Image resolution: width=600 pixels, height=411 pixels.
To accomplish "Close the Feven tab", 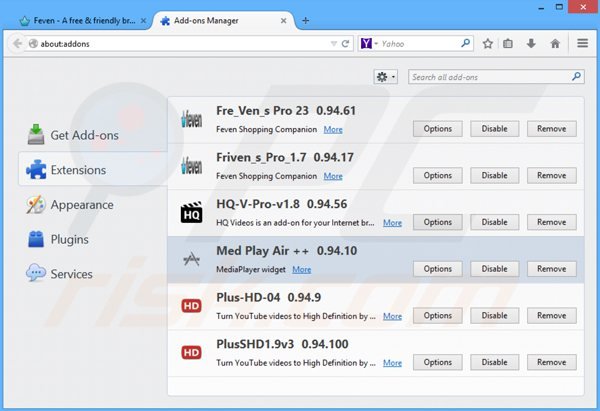I will click(x=143, y=21).
